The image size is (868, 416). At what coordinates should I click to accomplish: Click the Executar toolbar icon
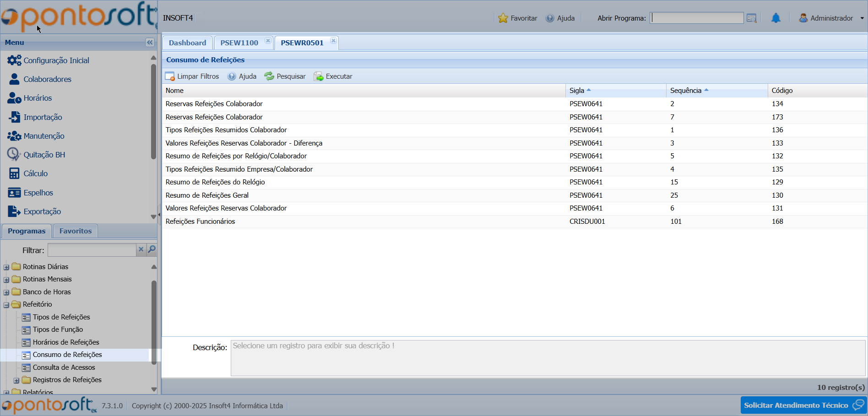click(x=318, y=76)
